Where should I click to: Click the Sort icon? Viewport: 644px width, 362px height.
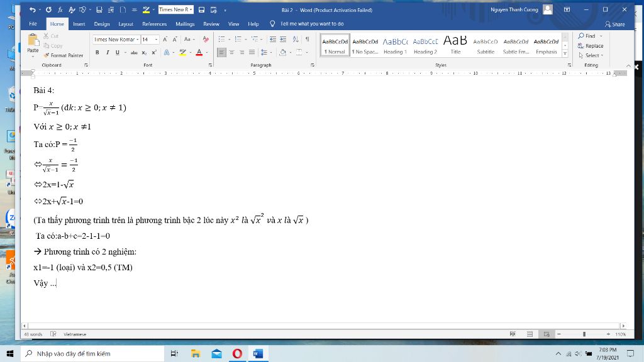(x=296, y=40)
